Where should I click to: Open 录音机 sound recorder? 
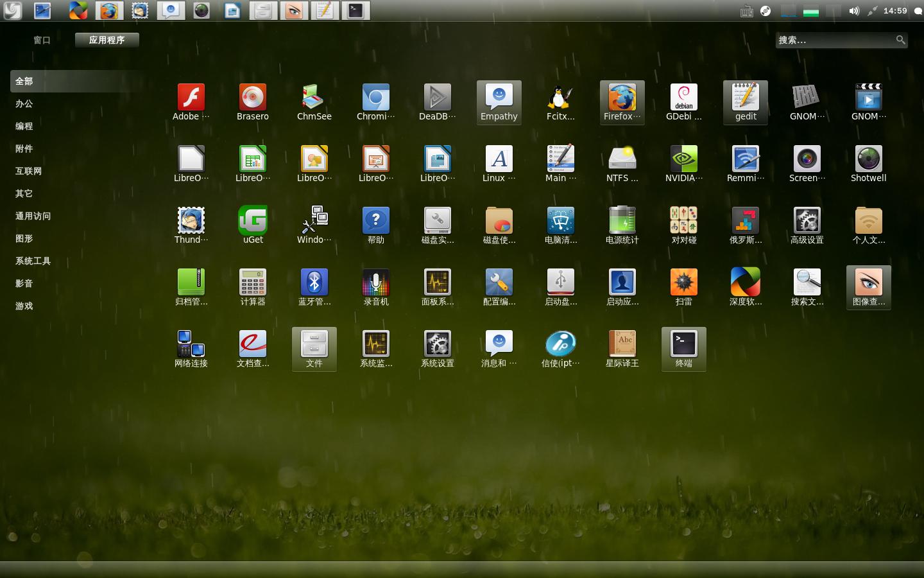point(376,287)
